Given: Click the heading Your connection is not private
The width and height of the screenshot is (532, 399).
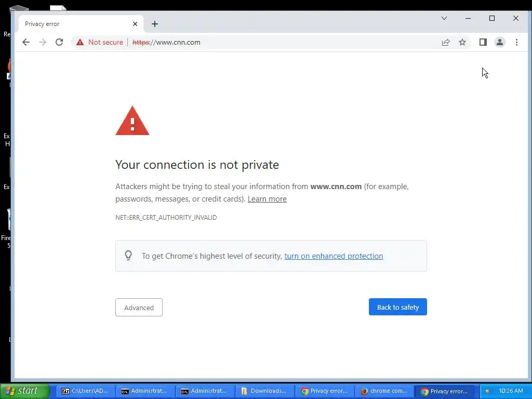Looking at the screenshot, I should pos(197,165).
